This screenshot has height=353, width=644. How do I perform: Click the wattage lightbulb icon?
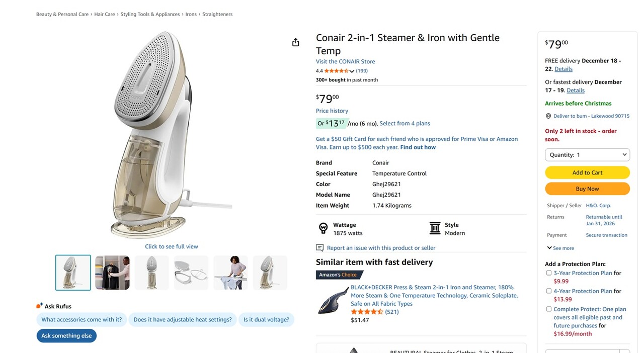[x=324, y=229]
